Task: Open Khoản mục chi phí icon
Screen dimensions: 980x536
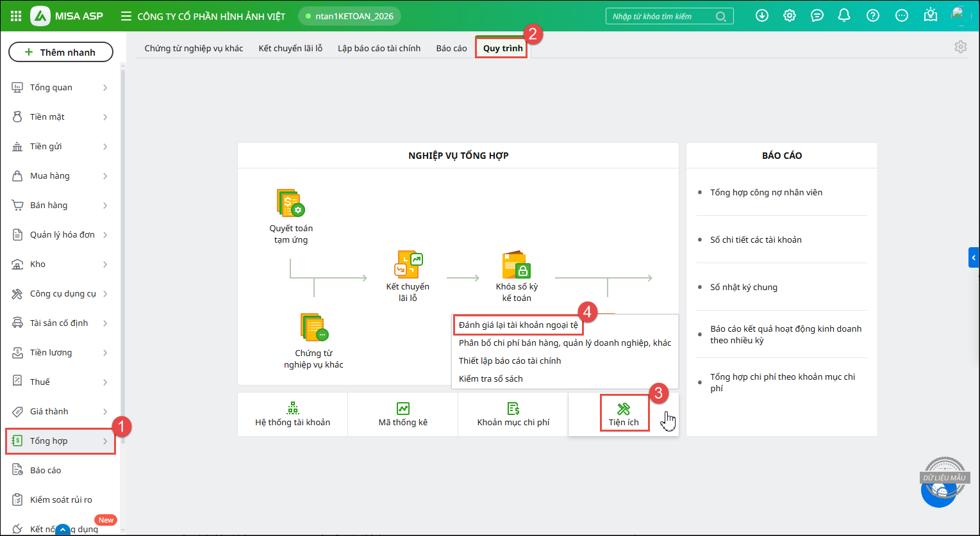Action: click(513, 409)
